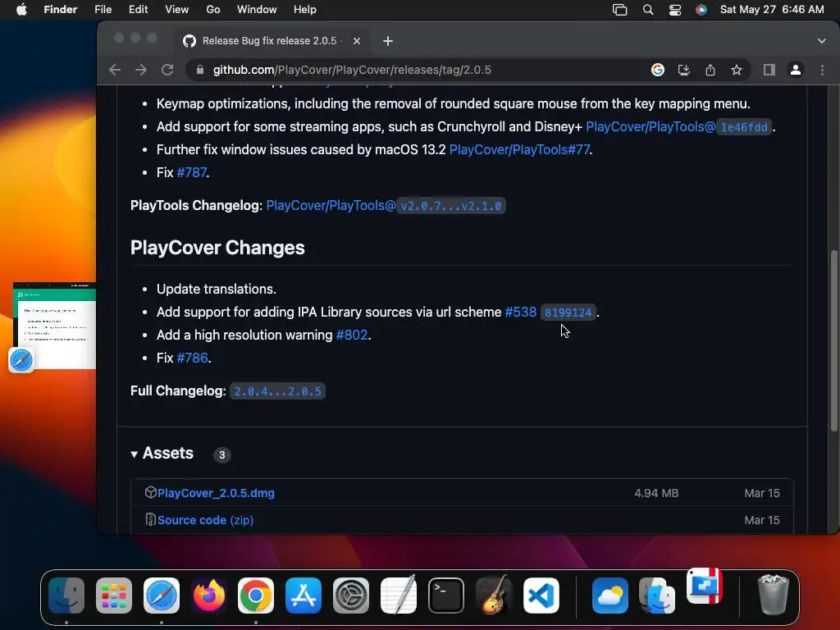Open the Go menu

click(213, 10)
